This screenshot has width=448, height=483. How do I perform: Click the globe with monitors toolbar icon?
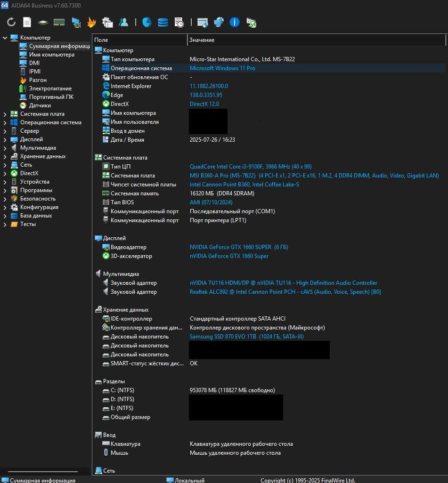point(219,22)
